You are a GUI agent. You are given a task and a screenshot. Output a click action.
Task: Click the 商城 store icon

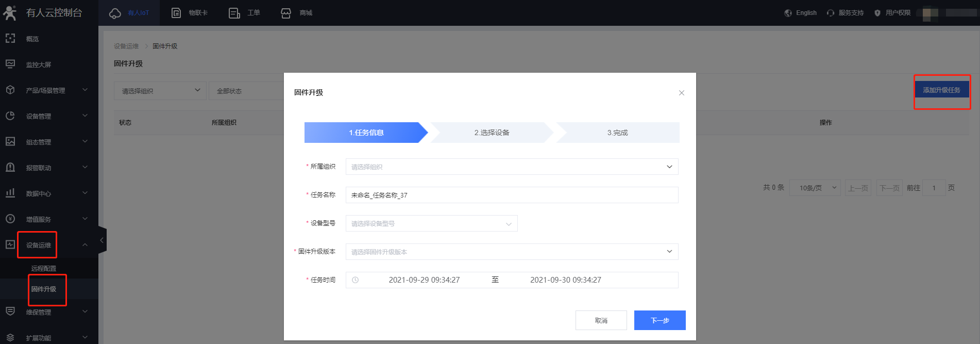point(286,13)
